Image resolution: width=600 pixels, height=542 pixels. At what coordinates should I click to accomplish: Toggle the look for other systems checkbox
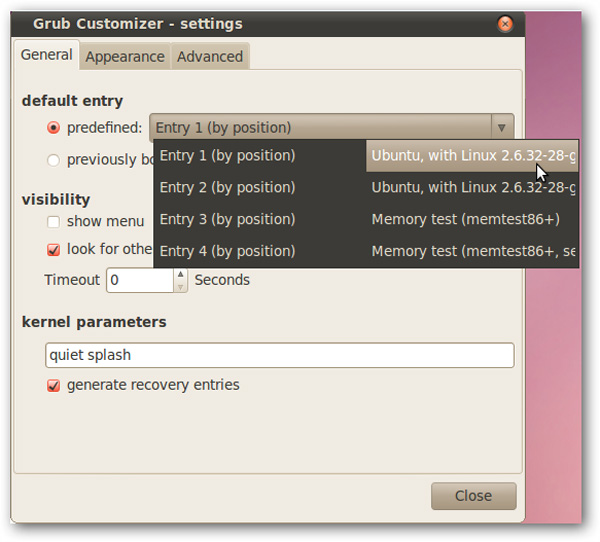click(54, 249)
